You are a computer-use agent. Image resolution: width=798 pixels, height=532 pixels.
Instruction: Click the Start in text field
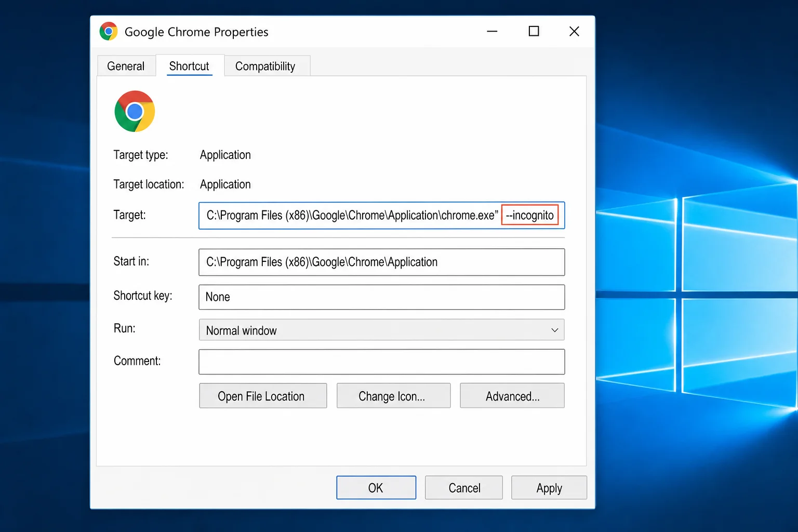tap(381, 262)
